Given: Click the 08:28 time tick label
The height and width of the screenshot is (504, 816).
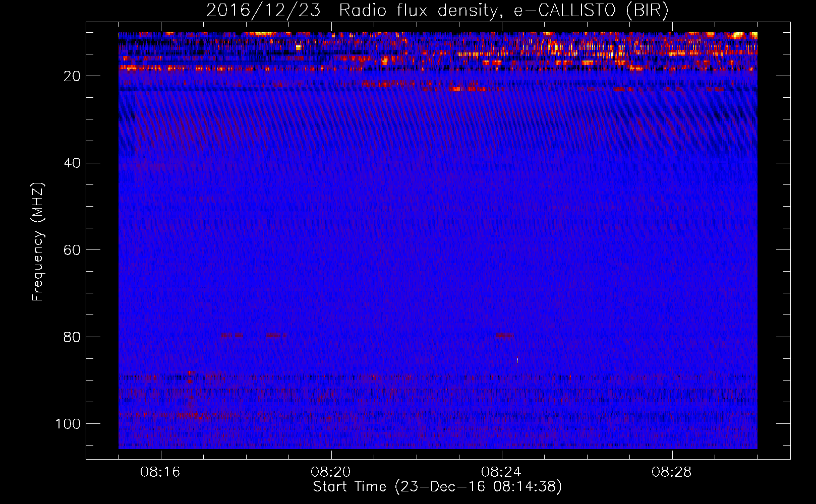Looking at the screenshot, I should tap(672, 472).
